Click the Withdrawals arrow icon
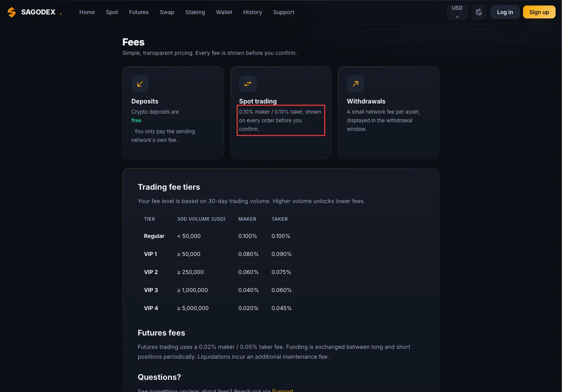 tap(355, 84)
